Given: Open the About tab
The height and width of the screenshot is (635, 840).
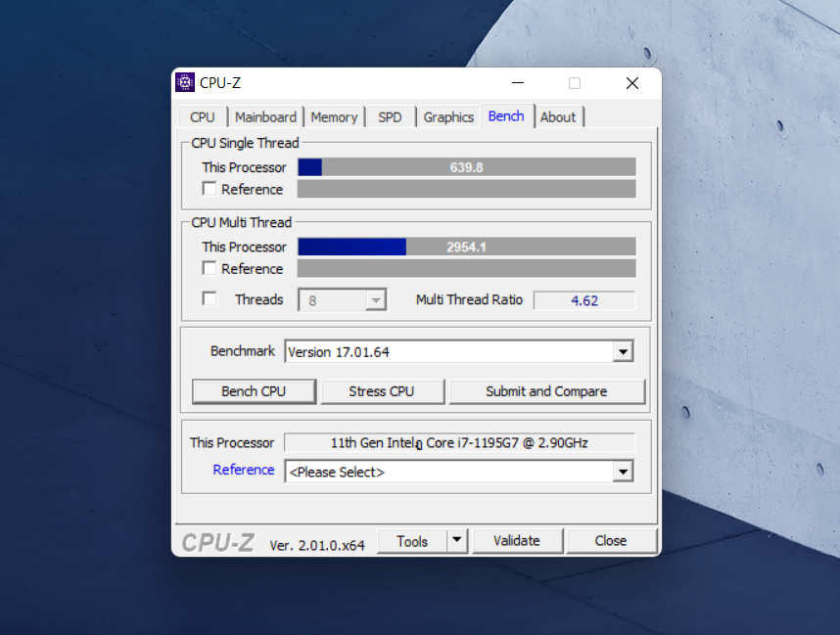Looking at the screenshot, I should pos(558,117).
